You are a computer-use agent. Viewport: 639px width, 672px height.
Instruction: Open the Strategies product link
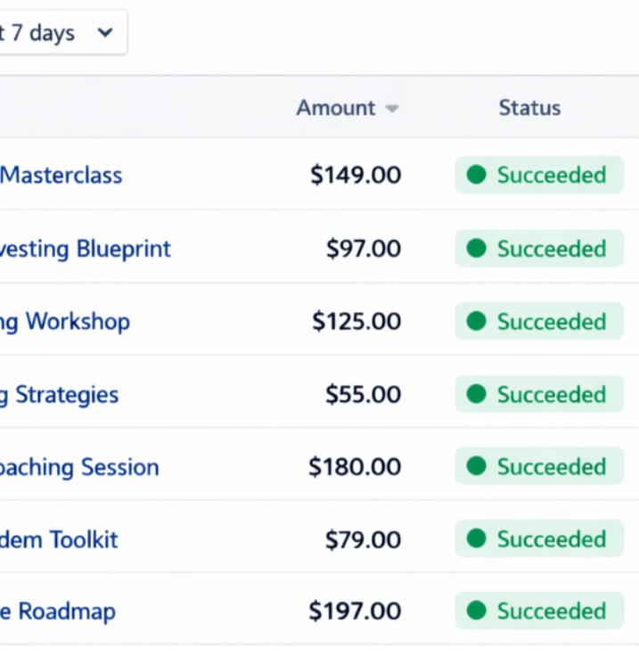(x=60, y=394)
